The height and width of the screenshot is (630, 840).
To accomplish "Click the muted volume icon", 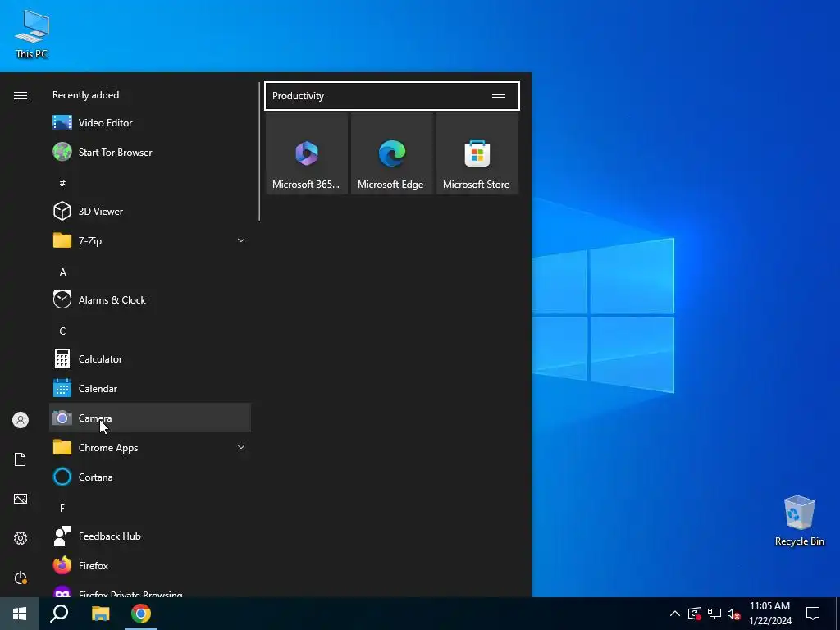I will [734, 614].
